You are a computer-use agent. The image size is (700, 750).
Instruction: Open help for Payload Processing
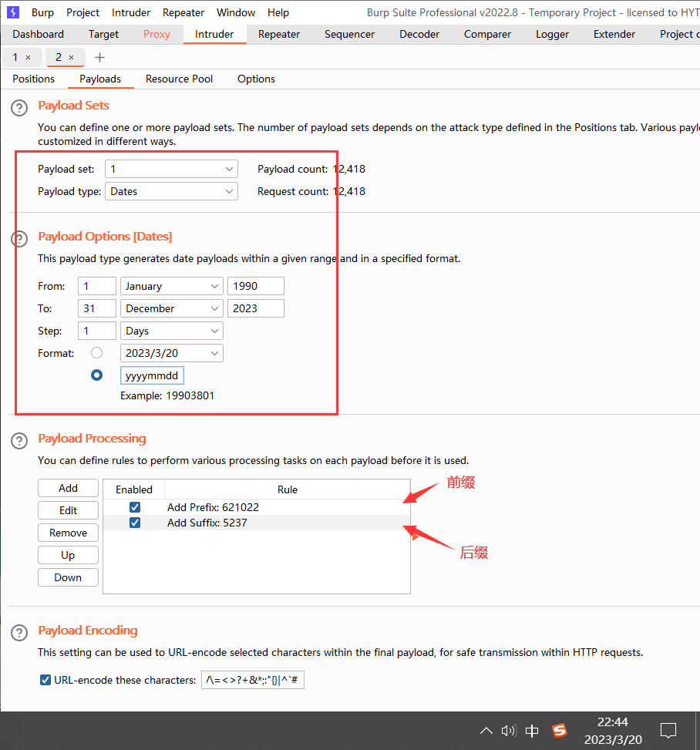[19, 441]
